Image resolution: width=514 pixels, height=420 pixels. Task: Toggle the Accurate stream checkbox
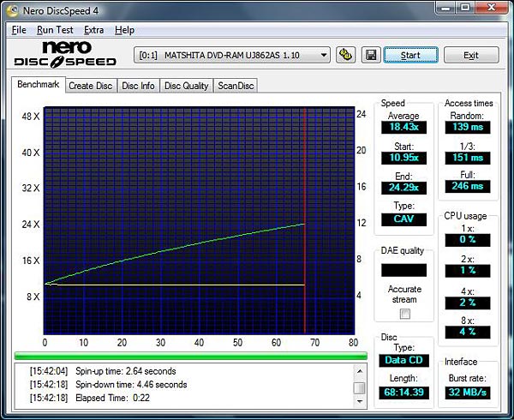click(x=405, y=314)
